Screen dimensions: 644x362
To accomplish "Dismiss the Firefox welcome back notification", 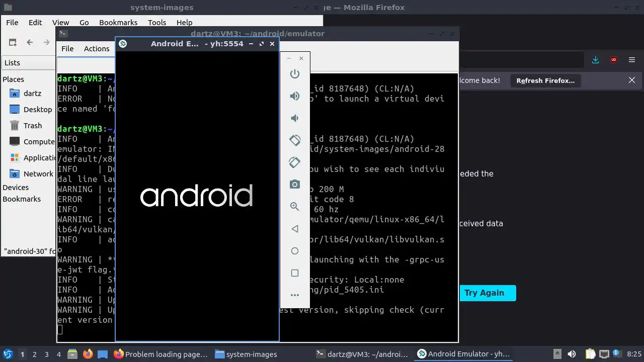I will (632, 80).
